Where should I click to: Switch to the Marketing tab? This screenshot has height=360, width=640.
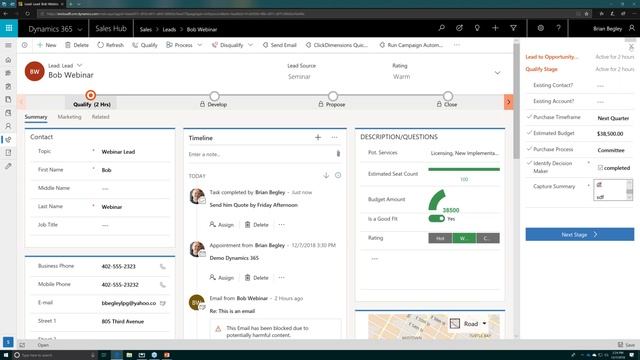click(69, 117)
